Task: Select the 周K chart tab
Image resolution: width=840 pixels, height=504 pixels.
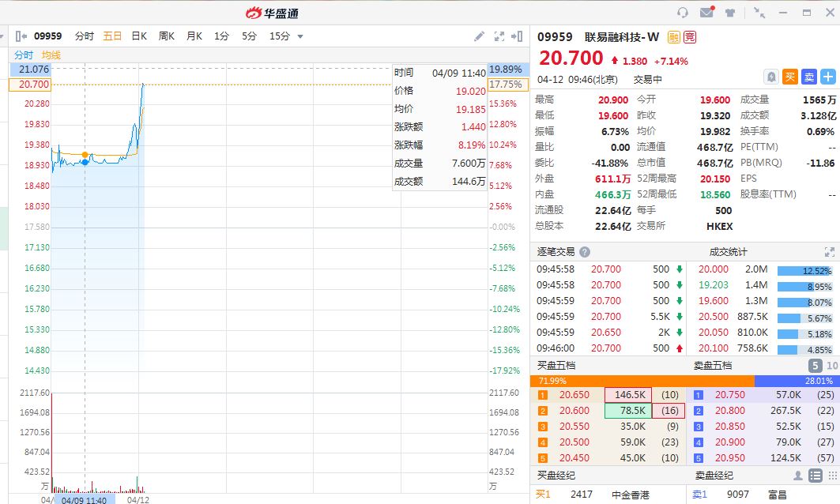Action: click(167, 36)
